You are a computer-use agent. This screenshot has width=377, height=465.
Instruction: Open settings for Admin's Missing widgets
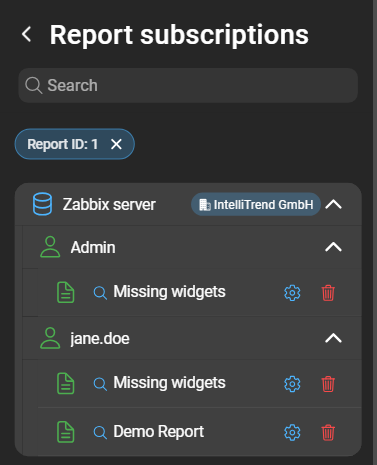292,293
